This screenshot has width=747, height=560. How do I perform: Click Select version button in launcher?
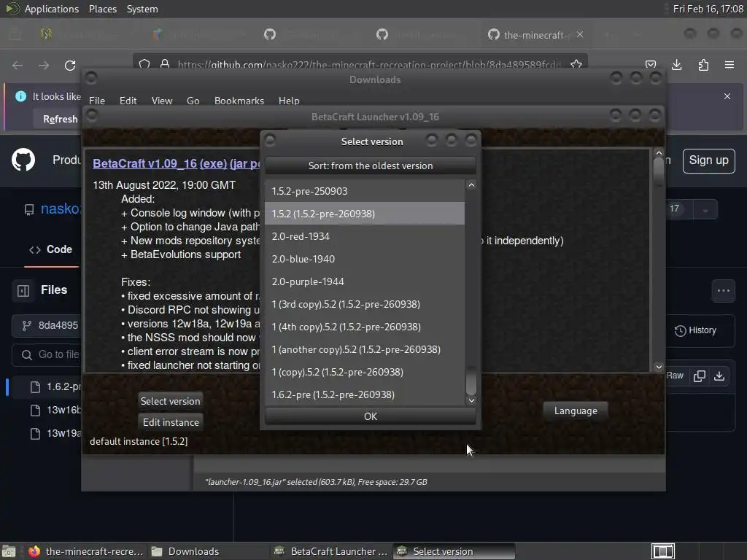tap(170, 401)
